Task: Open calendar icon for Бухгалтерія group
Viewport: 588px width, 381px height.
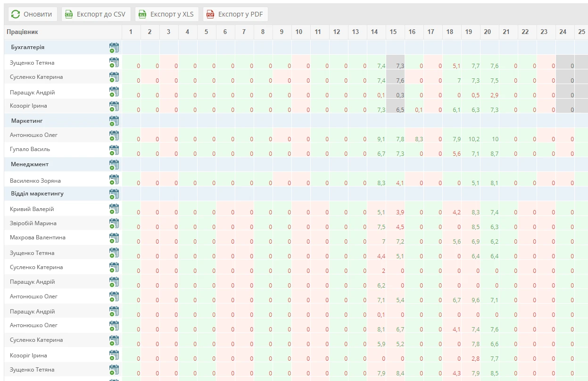Action: tap(114, 48)
